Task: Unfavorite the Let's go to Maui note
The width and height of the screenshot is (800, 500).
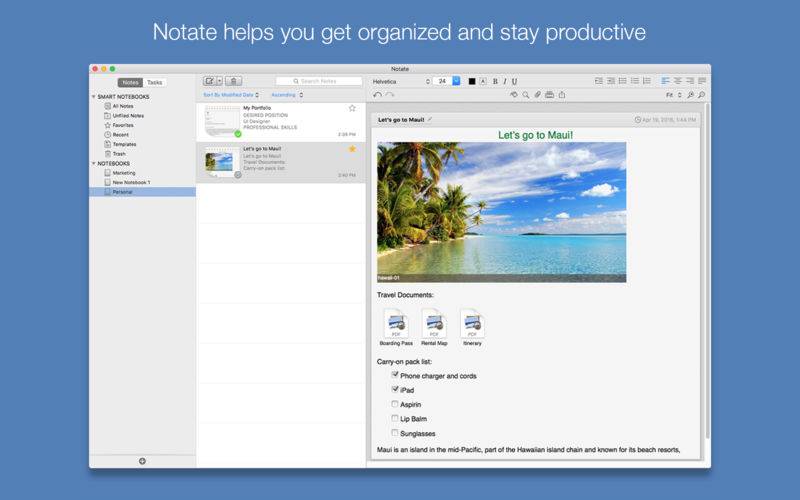Action: 352,149
